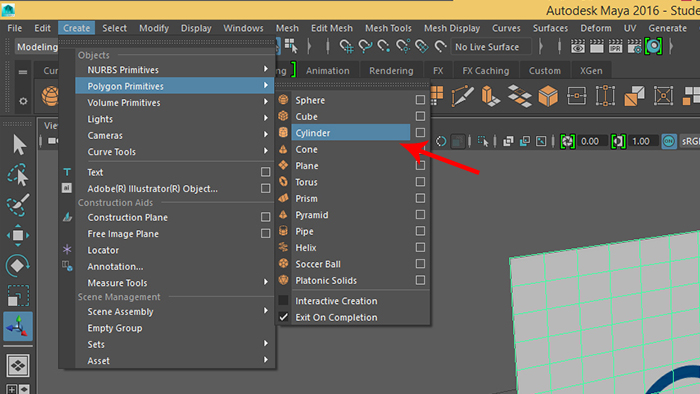This screenshot has width=700, height=394.
Task: Open the Platonic Solids options box
Action: point(420,280)
